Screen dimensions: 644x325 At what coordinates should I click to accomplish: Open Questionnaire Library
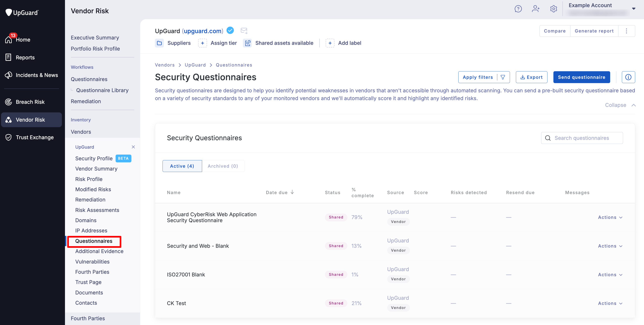coord(102,90)
